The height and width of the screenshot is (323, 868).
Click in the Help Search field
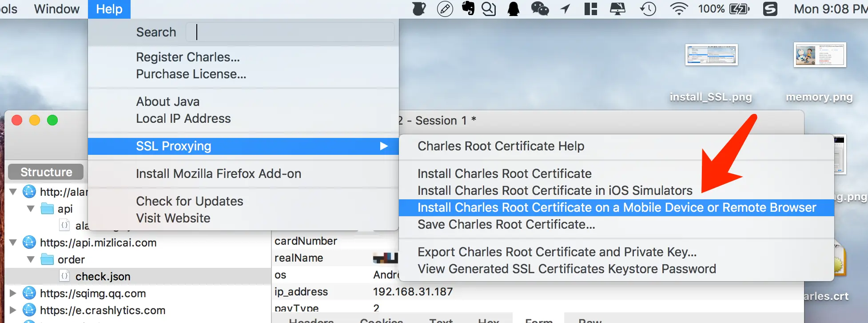(290, 32)
